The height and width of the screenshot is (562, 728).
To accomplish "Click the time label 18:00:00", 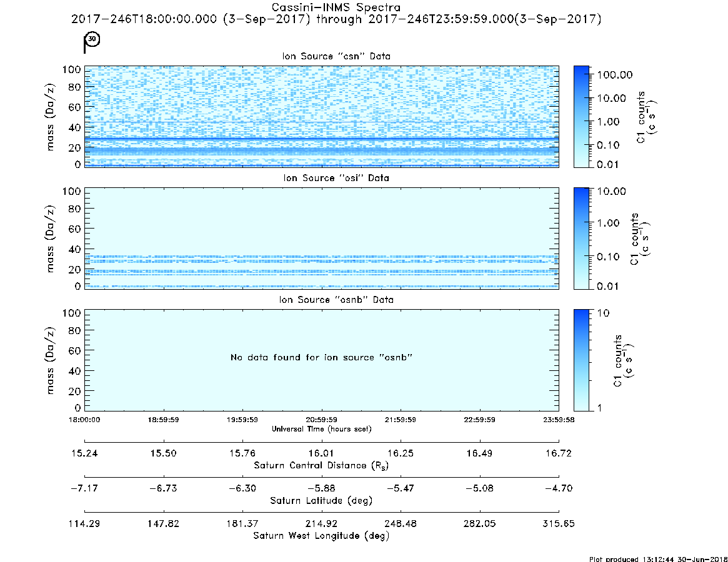I will coord(84,420).
